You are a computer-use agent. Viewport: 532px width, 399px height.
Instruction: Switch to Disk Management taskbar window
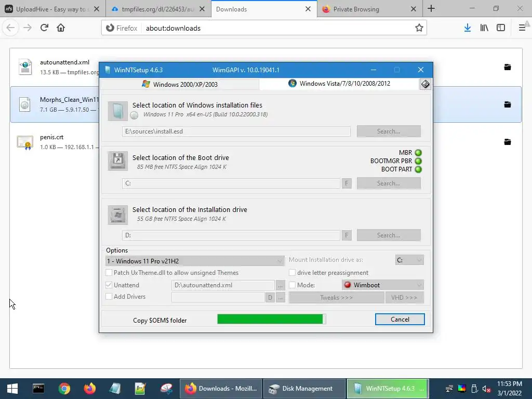tap(304, 389)
